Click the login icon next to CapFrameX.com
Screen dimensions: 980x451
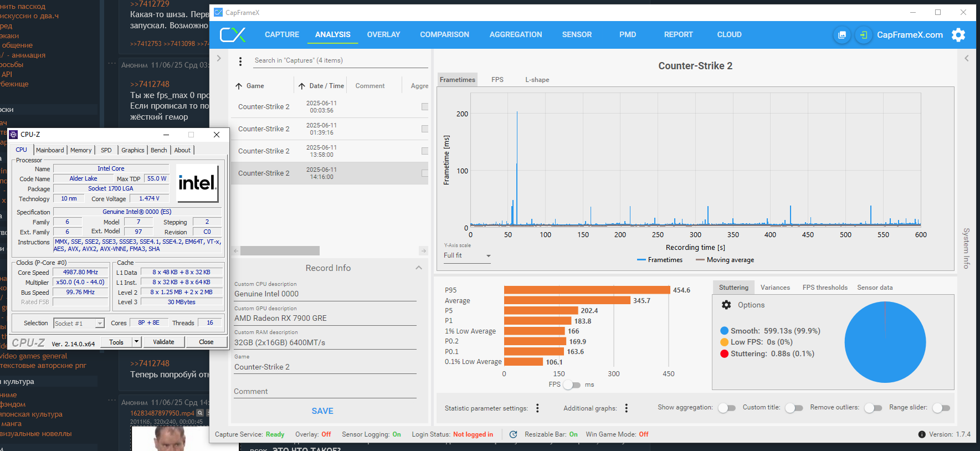(x=863, y=35)
